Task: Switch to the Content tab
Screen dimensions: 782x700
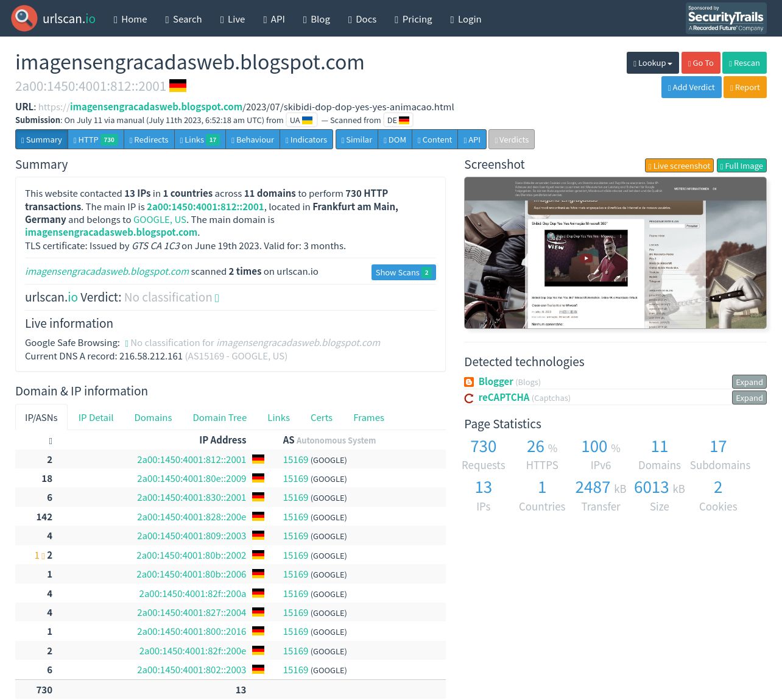Action: tap(435, 140)
